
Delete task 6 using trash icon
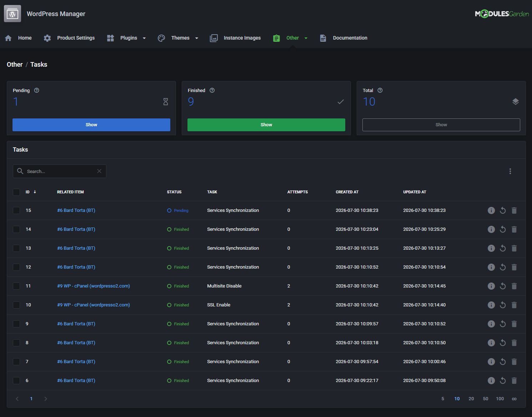click(514, 381)
